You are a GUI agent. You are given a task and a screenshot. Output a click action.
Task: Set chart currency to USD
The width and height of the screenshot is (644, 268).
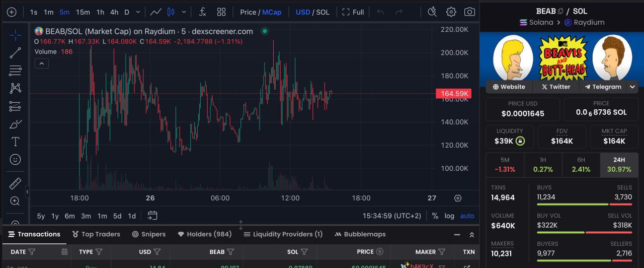pos(303,12)
